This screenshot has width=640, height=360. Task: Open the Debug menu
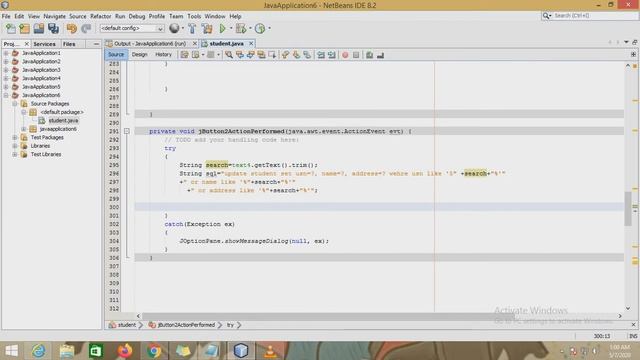(137, 16)
